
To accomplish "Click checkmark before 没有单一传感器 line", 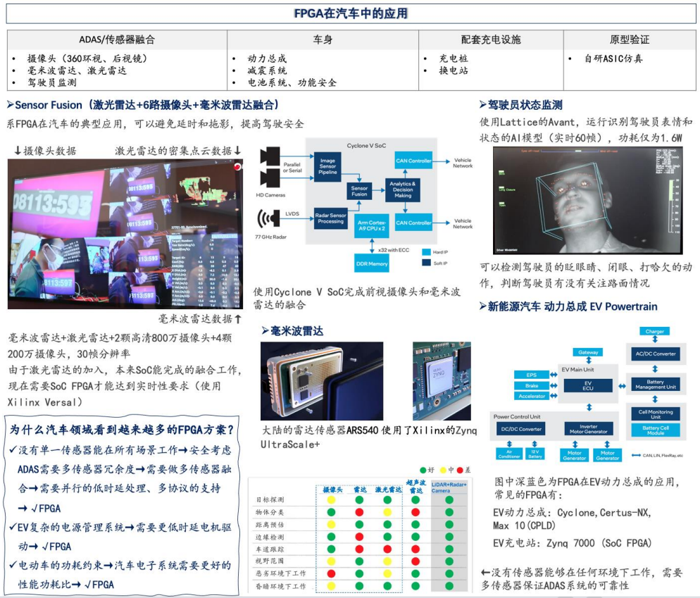I will (13, 450).
